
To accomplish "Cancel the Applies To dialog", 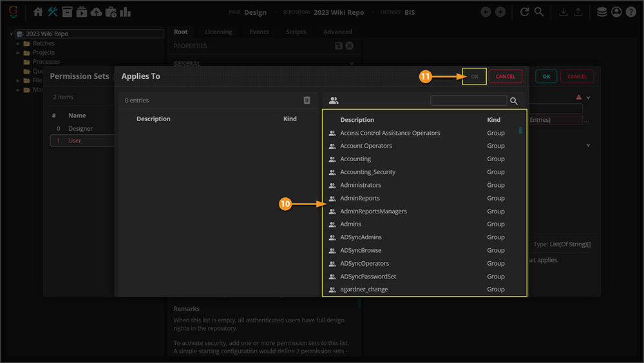I will (505, 77).
